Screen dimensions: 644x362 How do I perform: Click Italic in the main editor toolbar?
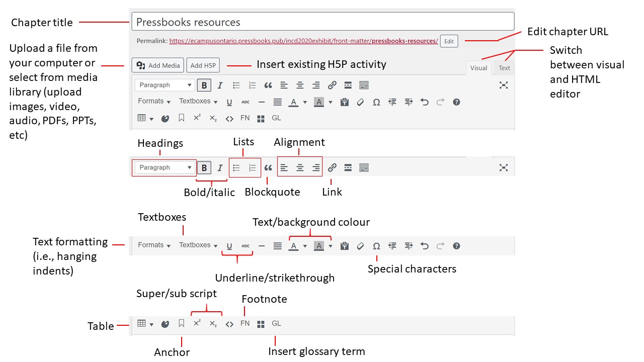220,85
